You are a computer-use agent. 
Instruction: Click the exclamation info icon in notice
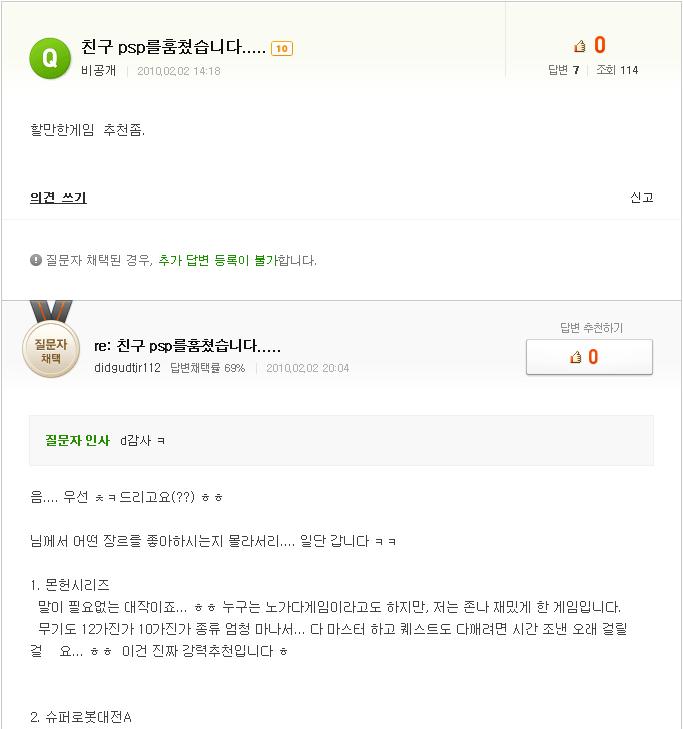tap(36, 260)
